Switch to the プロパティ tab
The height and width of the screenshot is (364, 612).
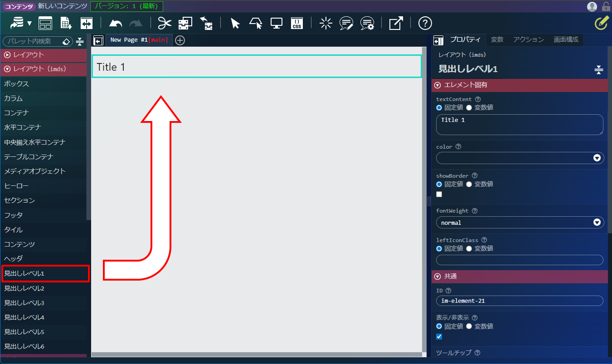(465, 40)
